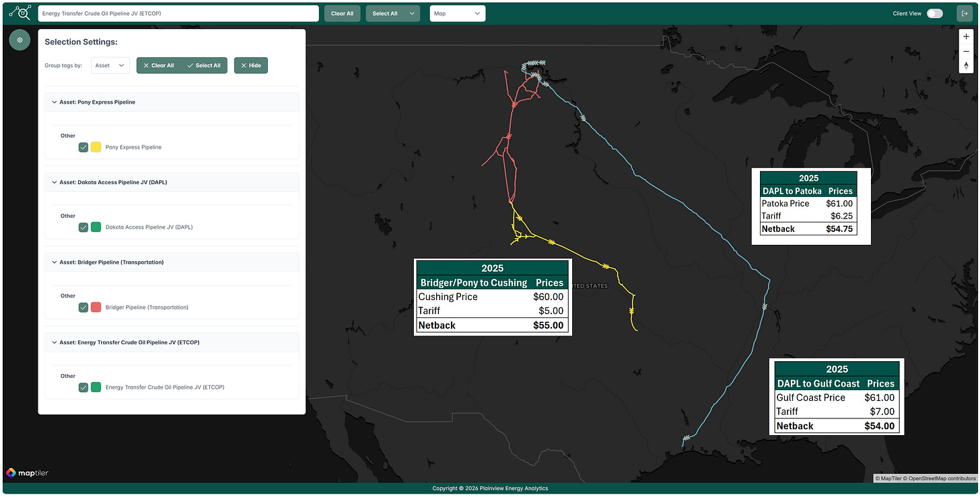
Task: Uncheck the Energy Transfer Crude Oil checkbox
Action: click(83, 387)
